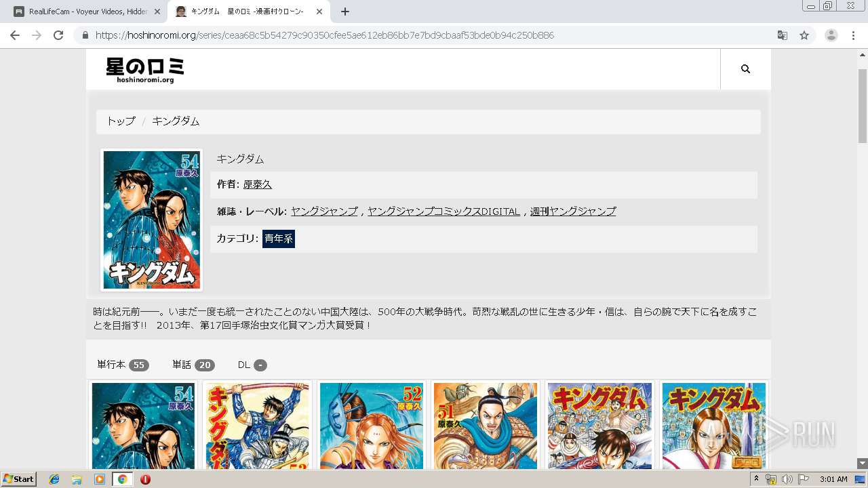Click the network tray icon
868x488 pixels.
[771, 479]
